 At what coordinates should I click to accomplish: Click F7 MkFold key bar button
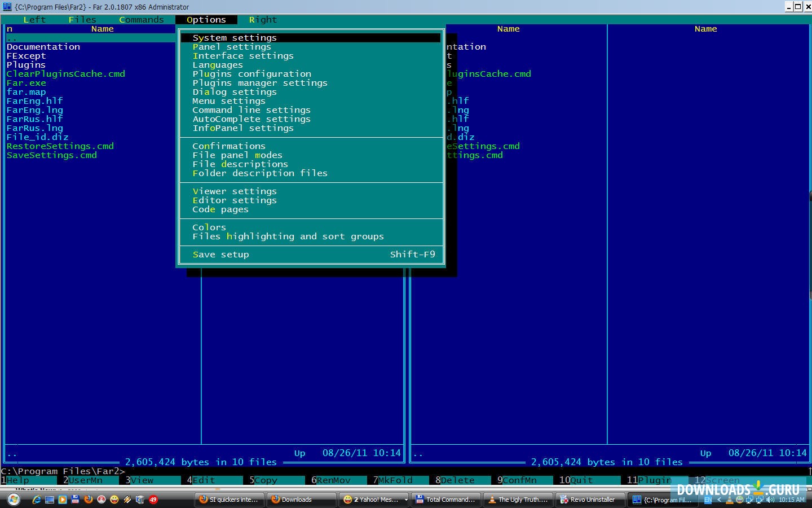(401, 480)
